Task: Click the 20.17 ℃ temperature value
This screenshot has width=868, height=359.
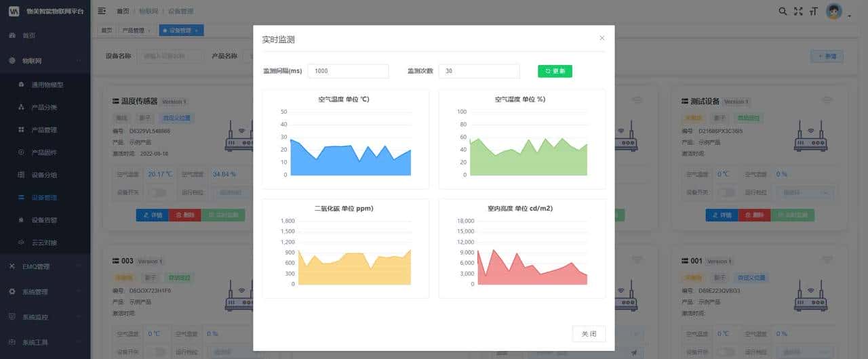Action: pos(160,174)
